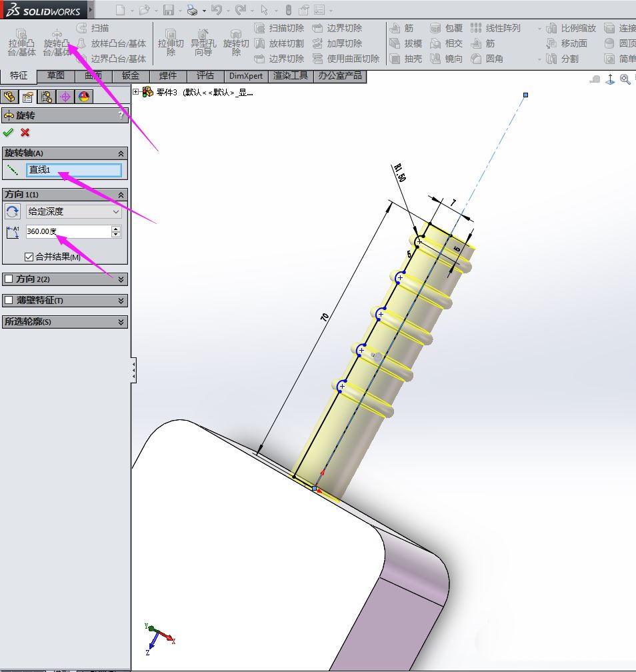Click the reverse direction icon
636x672 pixels.
[12, 211]
